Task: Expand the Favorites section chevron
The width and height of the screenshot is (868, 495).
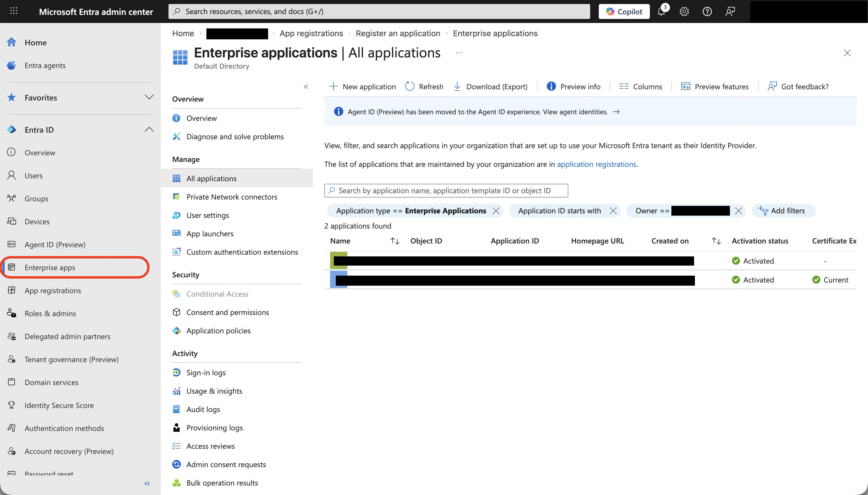Action: tap(149, 97)
